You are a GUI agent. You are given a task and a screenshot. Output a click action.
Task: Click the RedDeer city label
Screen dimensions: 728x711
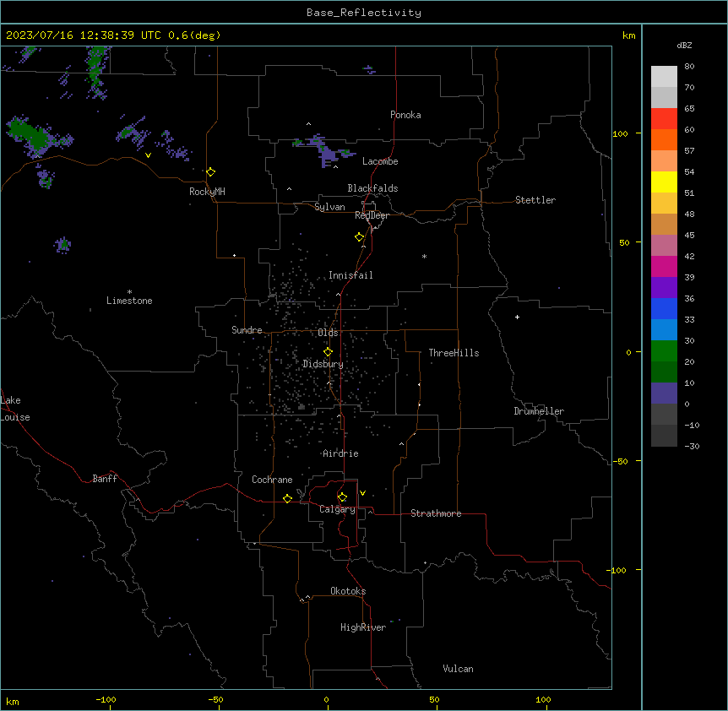coord(372,215)
